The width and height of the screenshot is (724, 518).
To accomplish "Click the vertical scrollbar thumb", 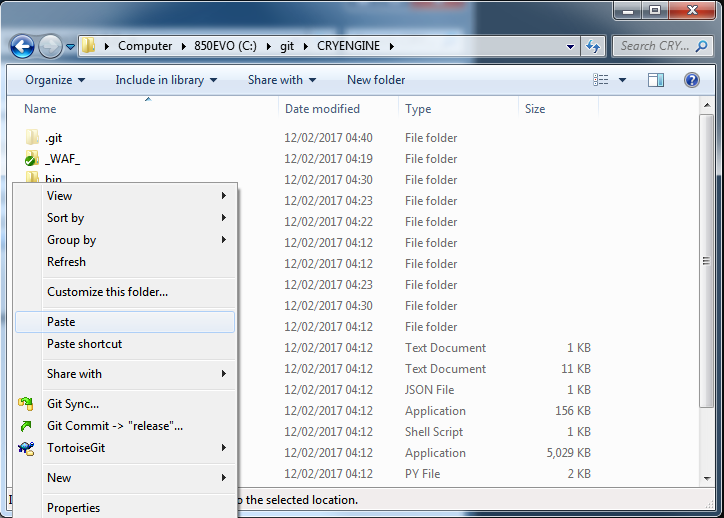I will (x=706, y=261).
